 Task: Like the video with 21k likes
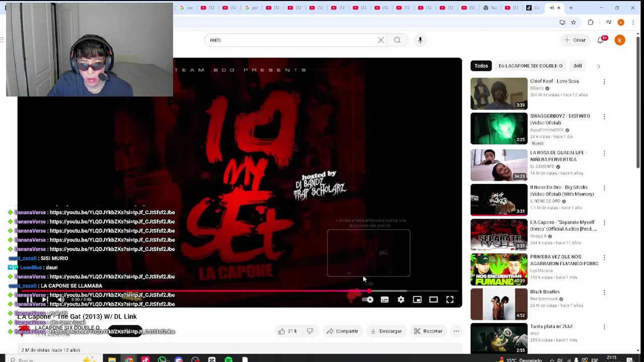coord(288,331)
